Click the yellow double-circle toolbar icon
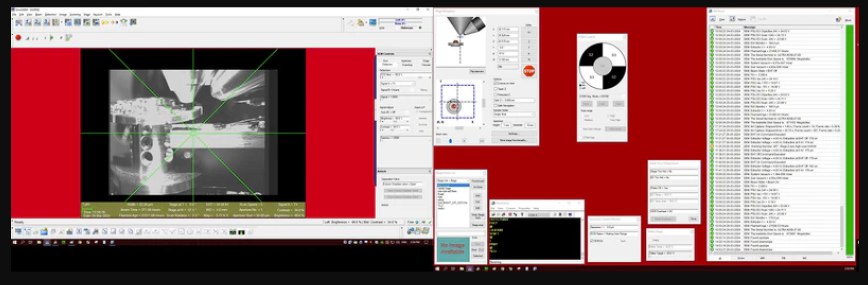The width and height of the screenshot is (868, 285). coord(105,23)
